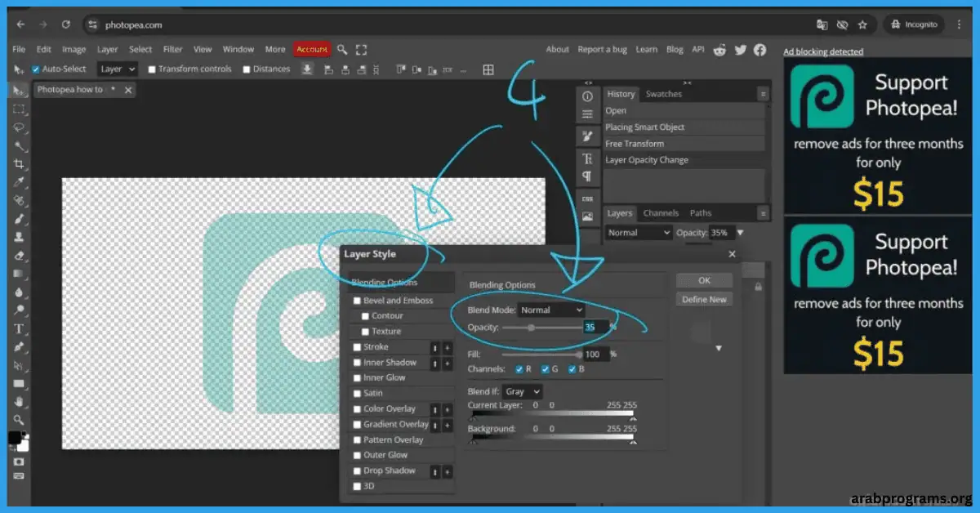
Task: Open the Blog link
Action: (x=675, y=50)
